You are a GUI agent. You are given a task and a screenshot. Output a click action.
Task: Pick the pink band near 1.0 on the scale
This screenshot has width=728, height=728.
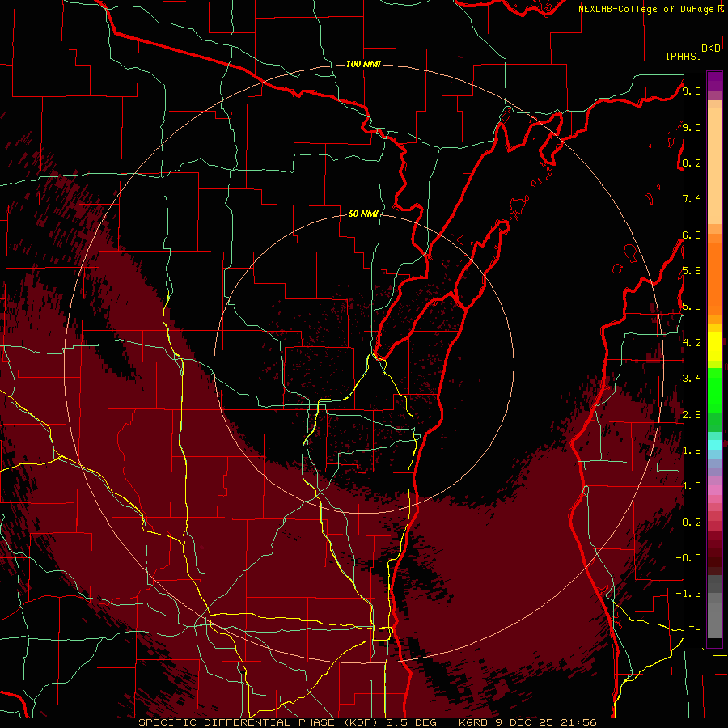coord(714,490)
